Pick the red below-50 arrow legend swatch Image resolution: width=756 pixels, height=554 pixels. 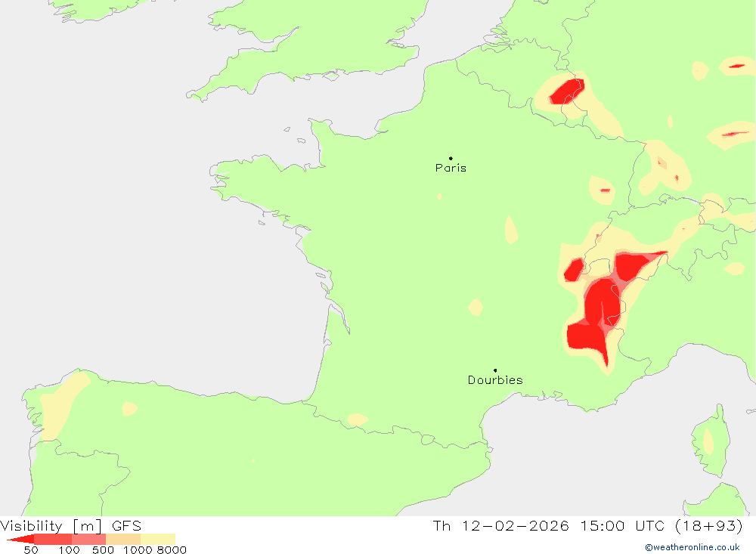click(20, 539)
